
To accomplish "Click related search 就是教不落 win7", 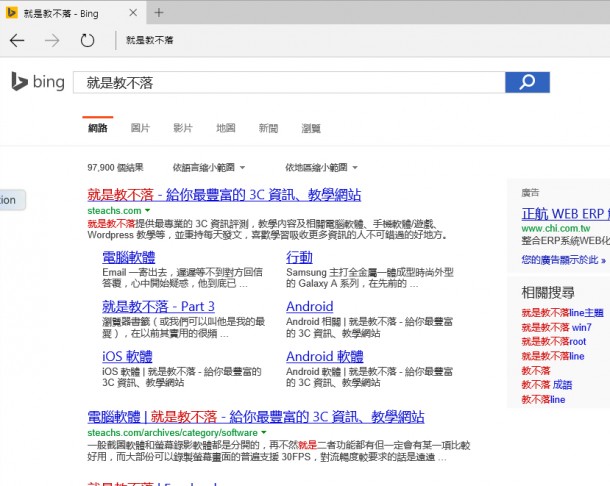I will [x=556, y=327].
